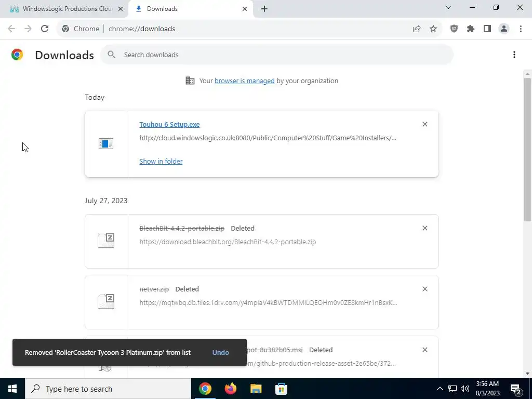This screenshot has height=399, width=532.
Task: Click the Search downloads field
Action: point(276,55)
